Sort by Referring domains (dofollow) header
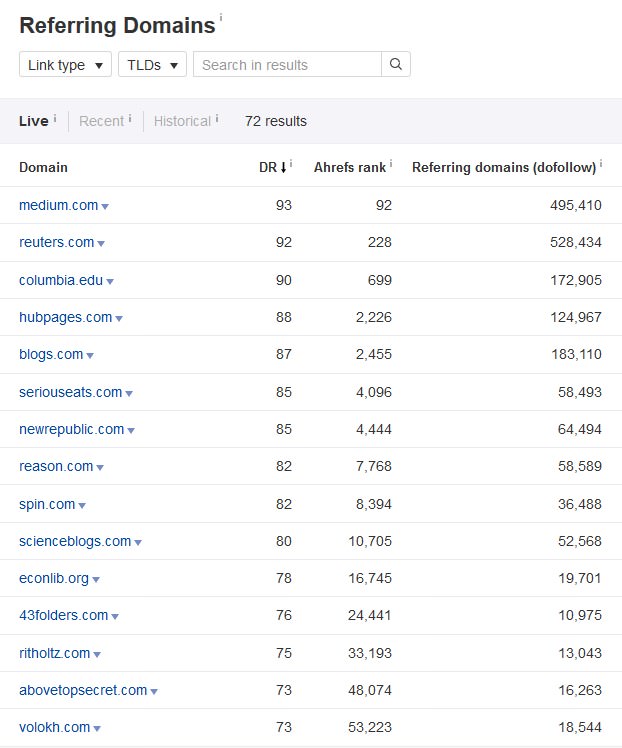 pos(504,167)
